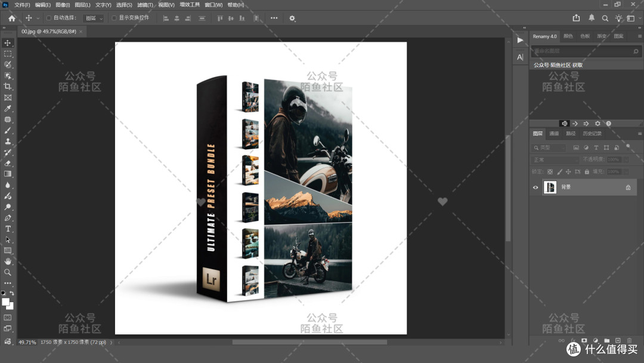Open the 图层(L) menu
The width and height of the screenshot is (644, 363).
point(82,5)
